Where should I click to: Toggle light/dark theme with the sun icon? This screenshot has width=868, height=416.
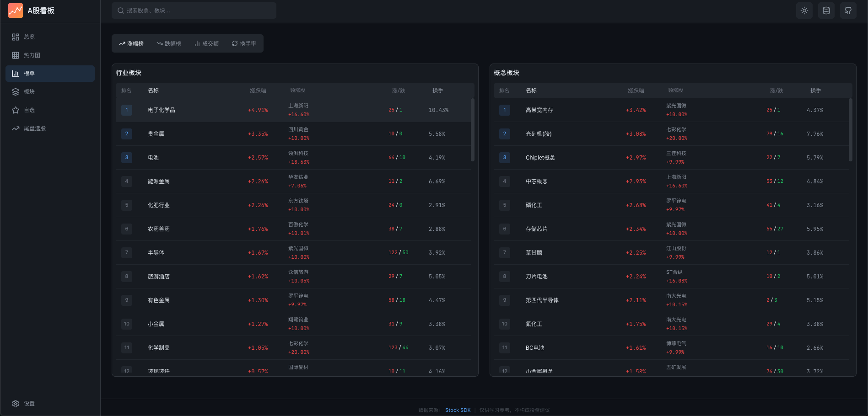pos(804,10)
